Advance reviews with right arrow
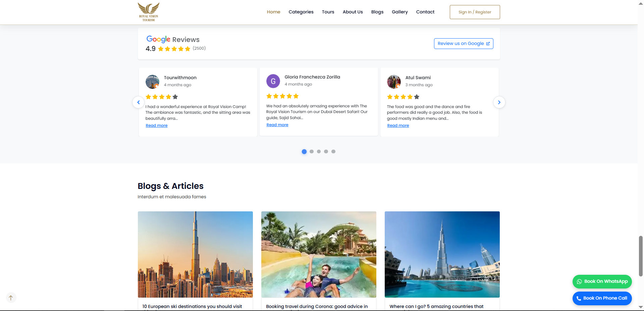This screenshot has width=644, height=311. pyautogui.click(x=499, y=102)
